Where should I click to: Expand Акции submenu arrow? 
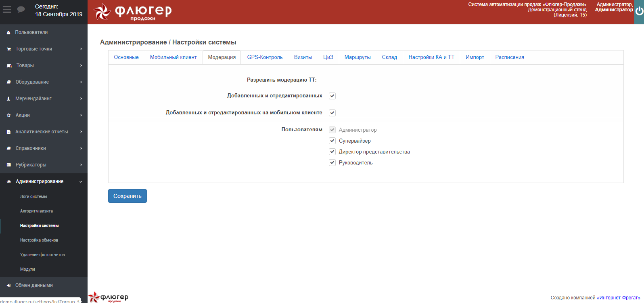(81, 115)
